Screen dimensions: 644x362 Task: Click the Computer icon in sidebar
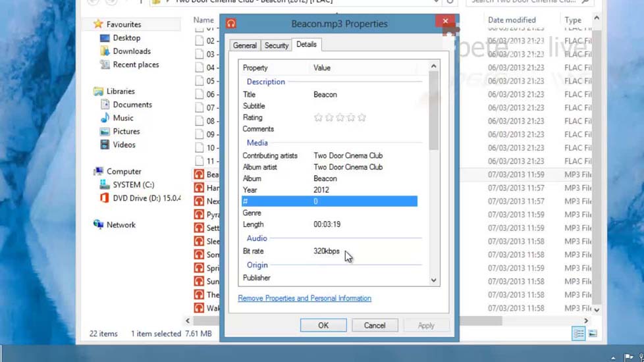(x=98, y=171)
